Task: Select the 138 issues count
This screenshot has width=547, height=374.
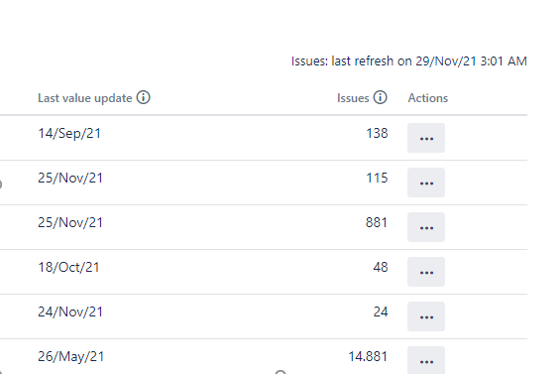Action: (x=377, y=133)
